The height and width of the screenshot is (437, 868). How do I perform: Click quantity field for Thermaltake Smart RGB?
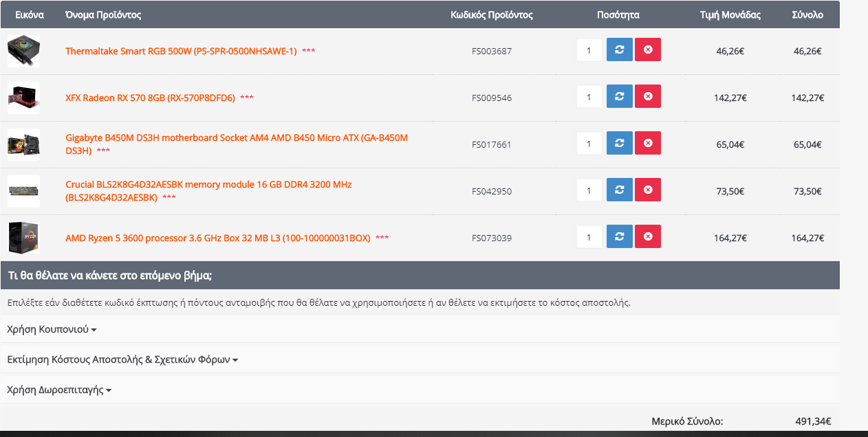click(x=589, y=50)
